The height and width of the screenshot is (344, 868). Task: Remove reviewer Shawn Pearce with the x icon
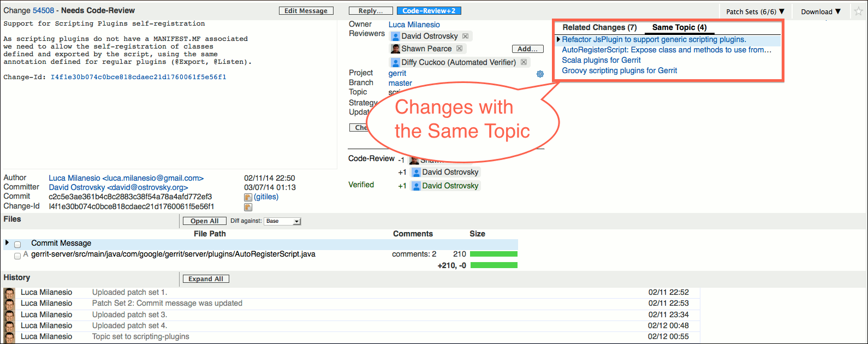(x=459, y=49)
